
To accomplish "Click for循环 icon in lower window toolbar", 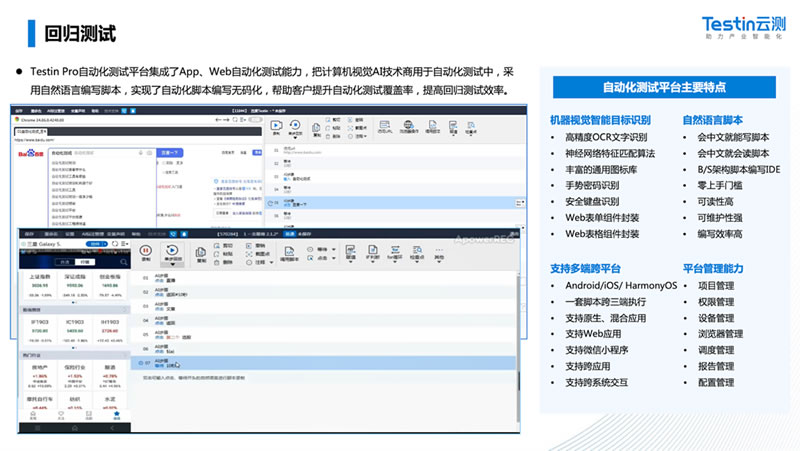I will tap(395, 249).
